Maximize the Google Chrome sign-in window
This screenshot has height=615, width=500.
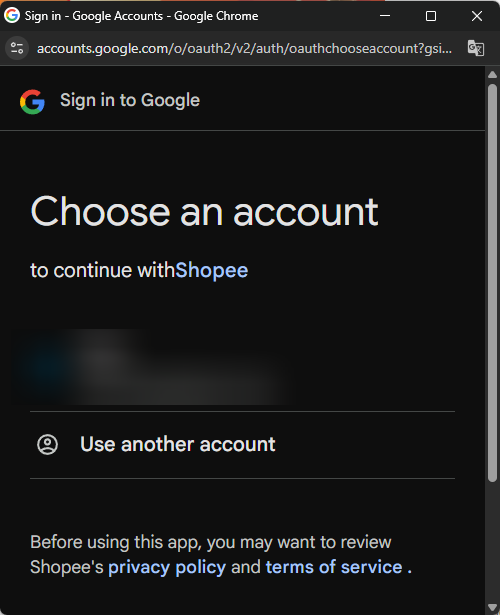click(431, 16)
